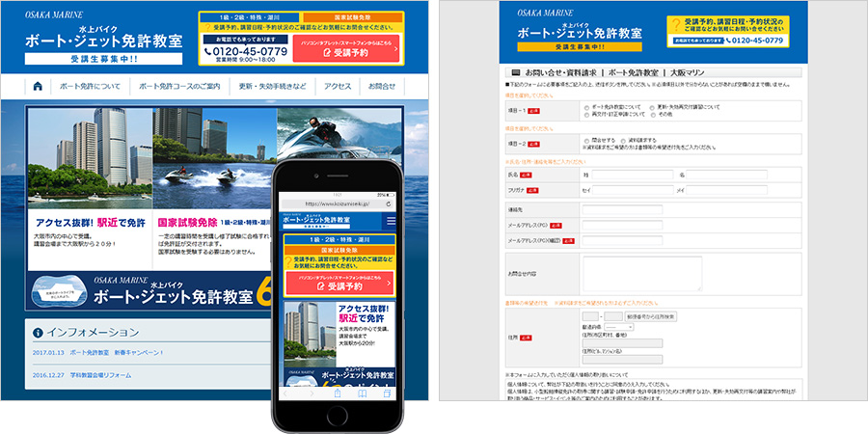This screenshot has width=868, height=434.
Task: Click the お問合せ内容 text area
Action: (641, 273)
